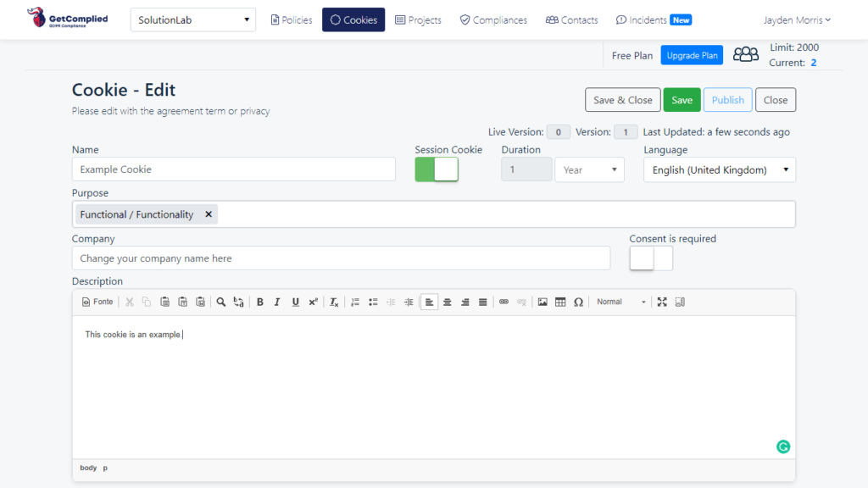Viewport: 868px width, 488px height.
Task: Toggle italic formatting
Action: (x=276, y=302)
